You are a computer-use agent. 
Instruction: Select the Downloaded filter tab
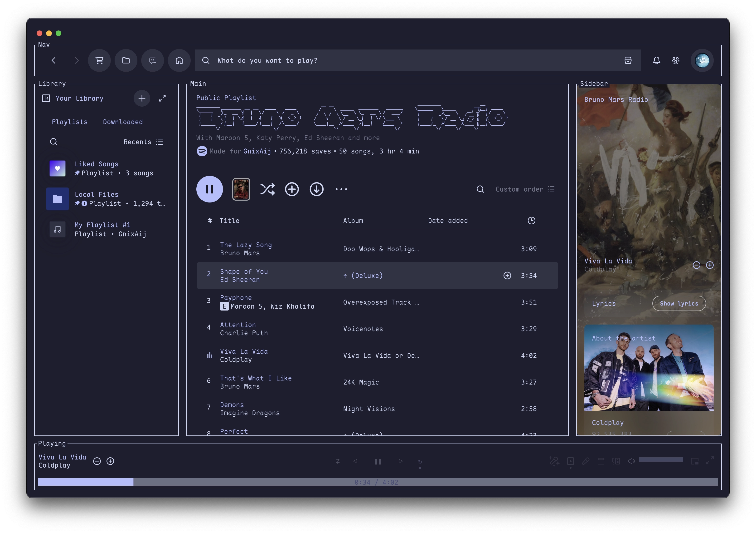[x=123, y=122]
